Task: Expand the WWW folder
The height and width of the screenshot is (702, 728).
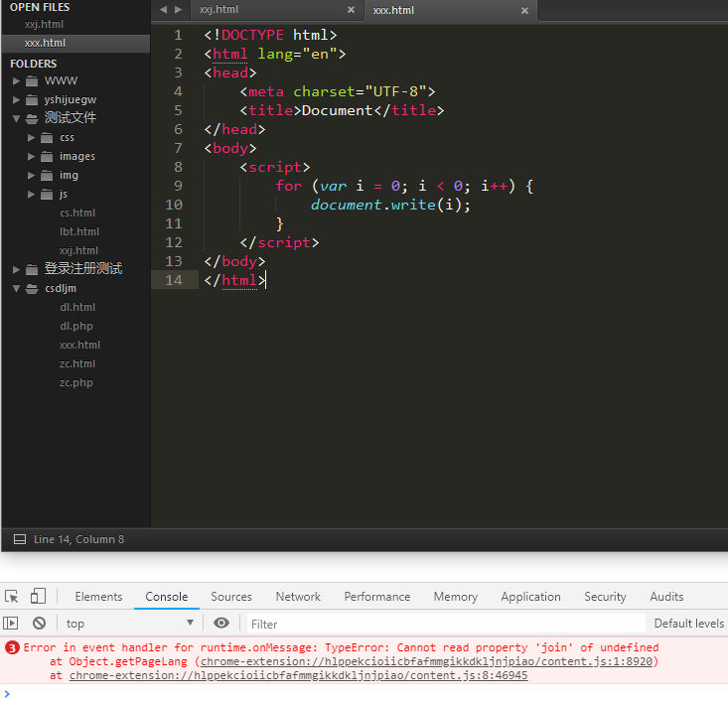Action: (17, 81)
